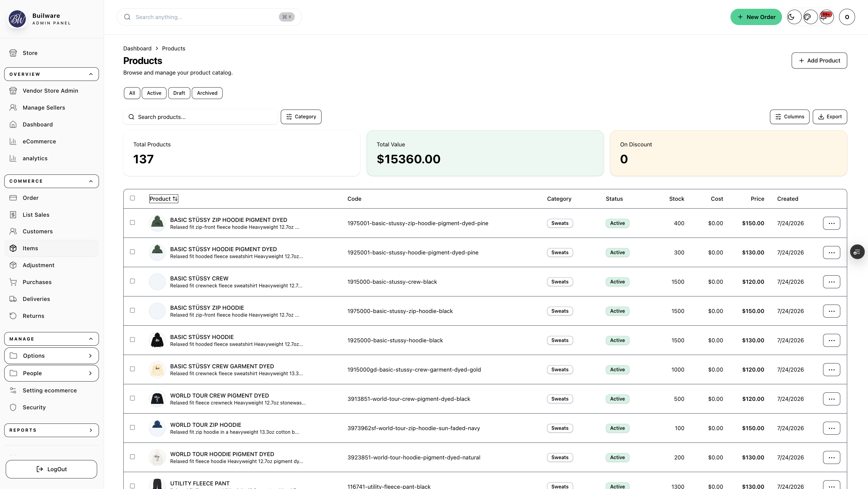Screen dimensions: 868x489
Task: Select all products header checkbox
Action: pyautogui.click(x=132, y=198)
